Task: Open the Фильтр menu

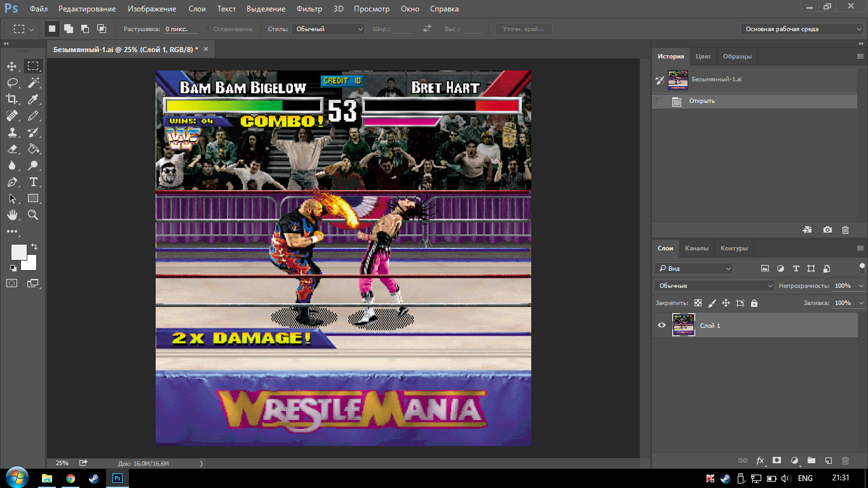Action: (x=309, y=9)
